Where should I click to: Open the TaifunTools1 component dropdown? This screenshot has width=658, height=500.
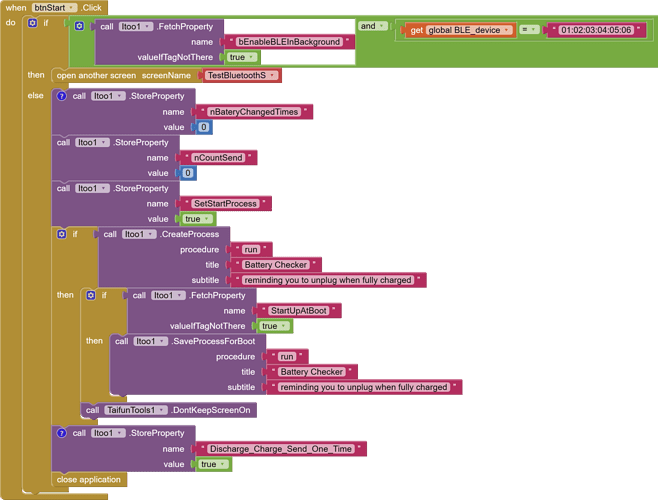(x=136, y=410)
